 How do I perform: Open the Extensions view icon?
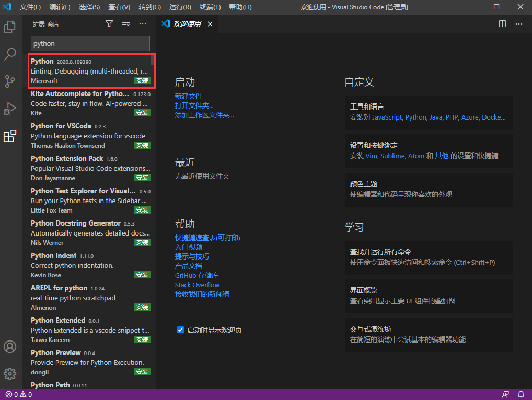10,136
